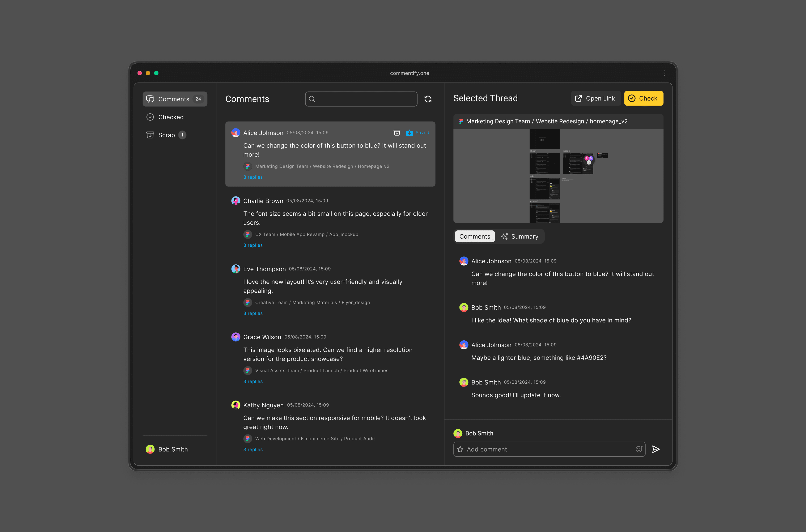Screen dimensions: 806x532
Task: Switch to the Summary tab
Action: tap(520, 237)
